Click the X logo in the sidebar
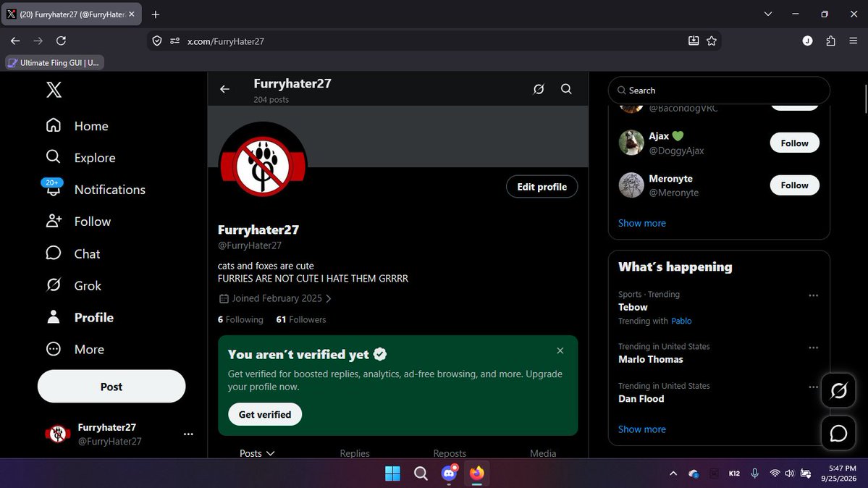868x488 pixels. click(54, 90)
